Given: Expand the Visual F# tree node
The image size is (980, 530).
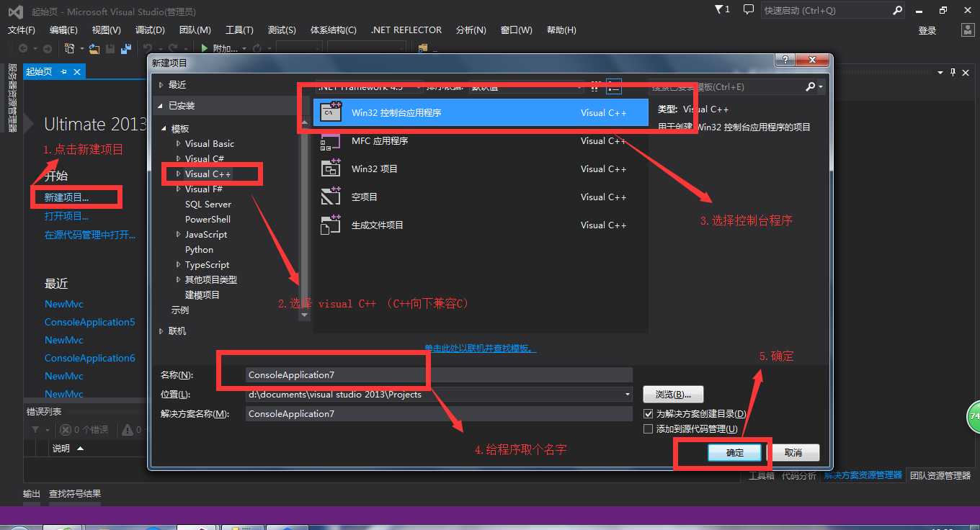Looking at the screenshot, I should pyautogui.click(x=179, y=189).
